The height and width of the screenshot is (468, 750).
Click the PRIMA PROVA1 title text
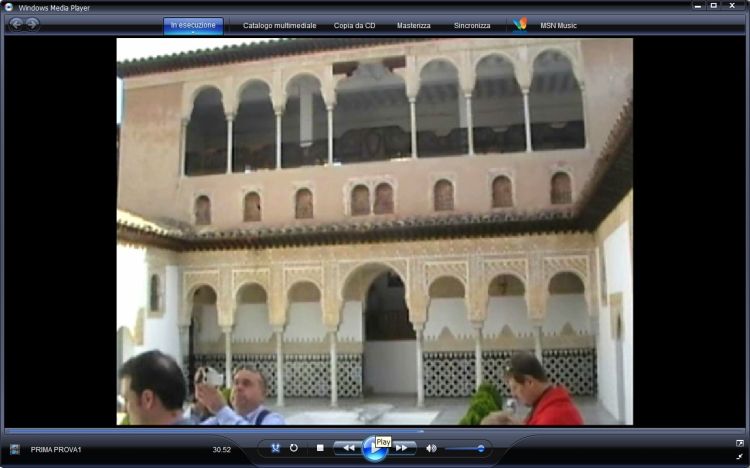[x=56, y=450]
